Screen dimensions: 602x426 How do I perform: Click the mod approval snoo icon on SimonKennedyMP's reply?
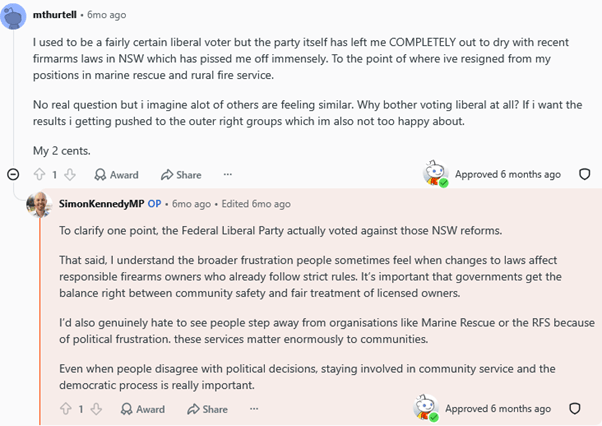[x=426, y=408]
